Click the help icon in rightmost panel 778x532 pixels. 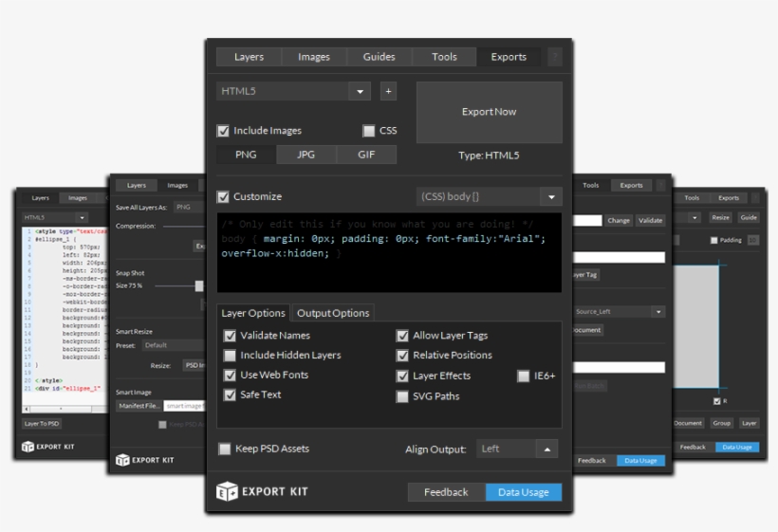click(x=754, y=197)
